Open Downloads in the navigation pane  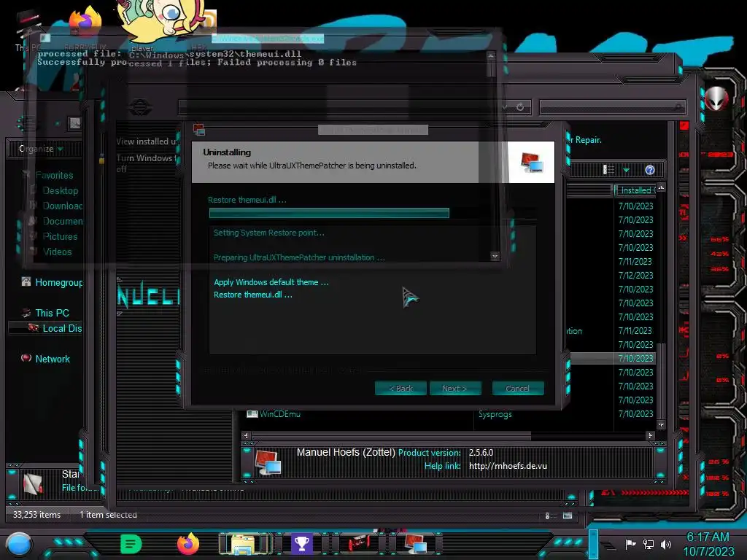pyautogui.click(x=63, y=206)
